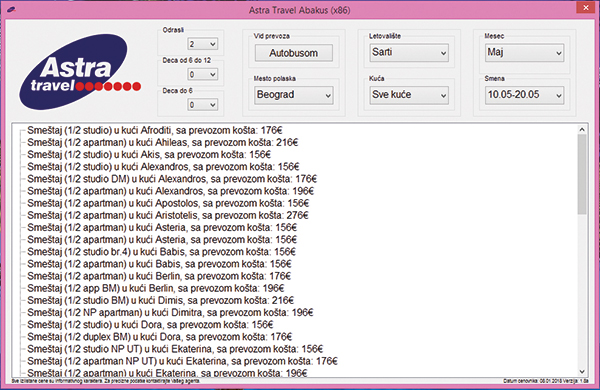
Task: Open the Smena 10.05-20.05 dropdown
Action: point(524,95)
